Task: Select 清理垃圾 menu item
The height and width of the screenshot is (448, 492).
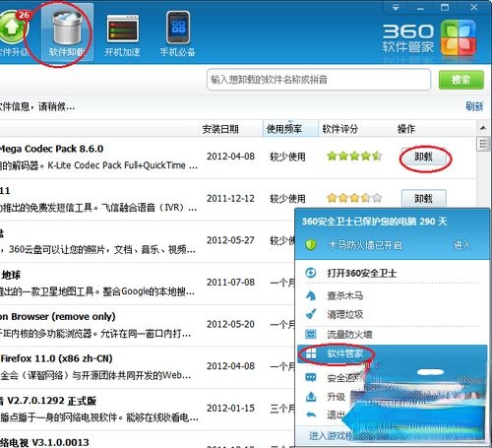Action: click(345, 314)
